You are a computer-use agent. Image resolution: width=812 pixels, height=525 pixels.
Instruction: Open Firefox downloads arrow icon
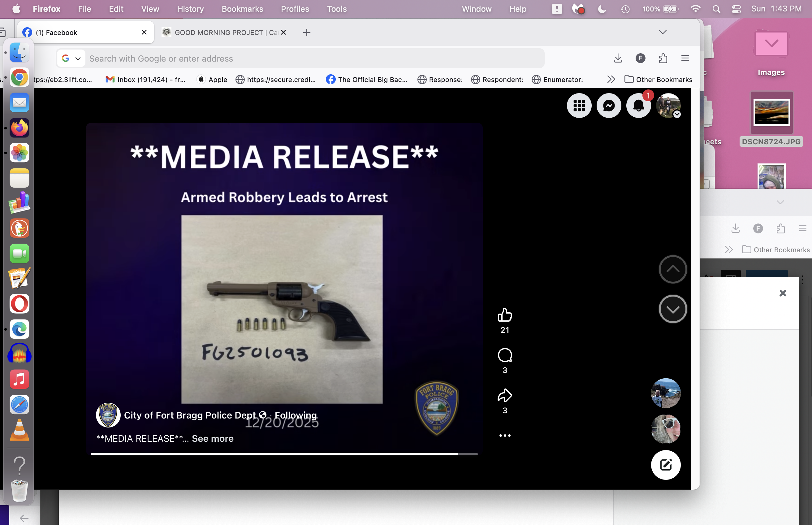click(x=618, y=58)
